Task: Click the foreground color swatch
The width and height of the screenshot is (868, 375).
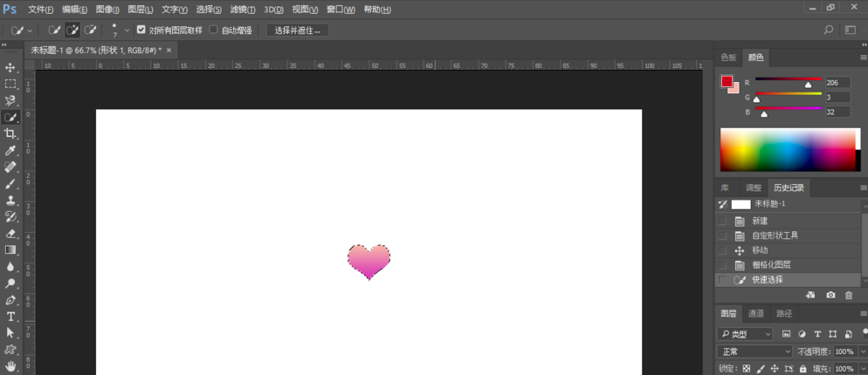Action: click(x=727, y=81)
